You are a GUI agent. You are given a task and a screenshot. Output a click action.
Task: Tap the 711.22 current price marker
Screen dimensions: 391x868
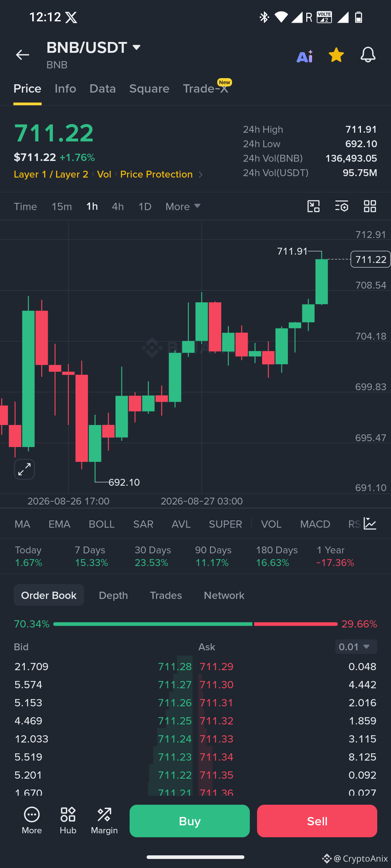pos(371,260)
